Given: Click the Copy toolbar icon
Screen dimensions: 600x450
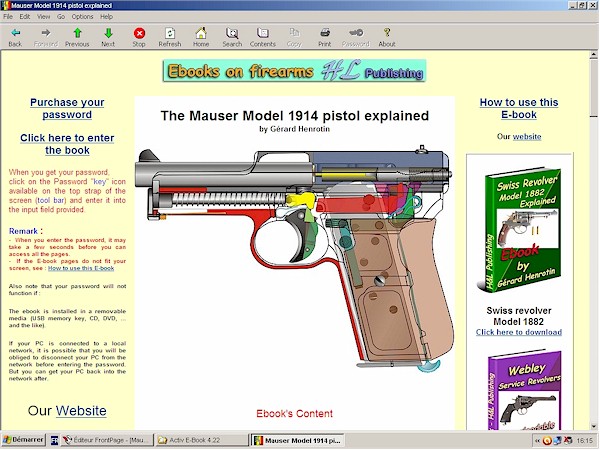Looking at the screenshot, I should tap(294, 37).
